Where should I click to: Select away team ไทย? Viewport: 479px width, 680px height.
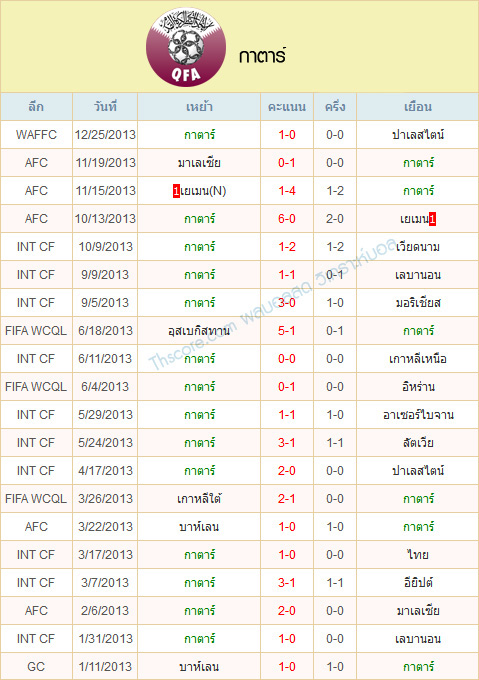[418, 555]
